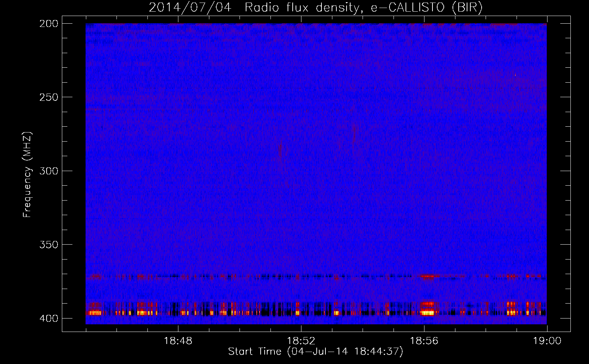Click the 18:52 time tick label
Viewport: 589px width, 364px height.
pos(301,341)
